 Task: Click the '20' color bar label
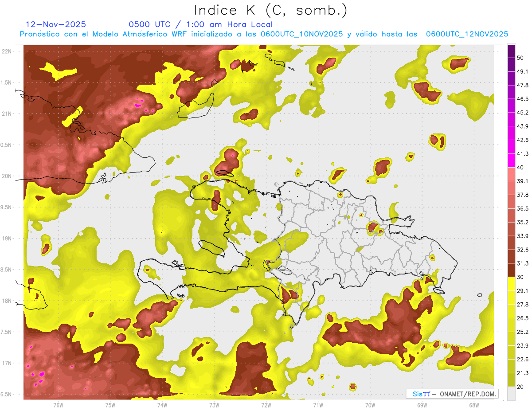click(520, 387)
